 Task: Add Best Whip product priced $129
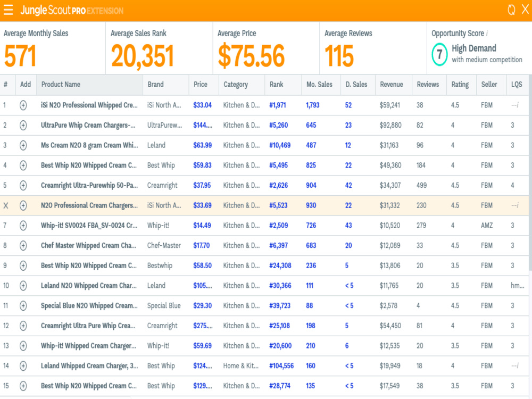tap(23, 385)
